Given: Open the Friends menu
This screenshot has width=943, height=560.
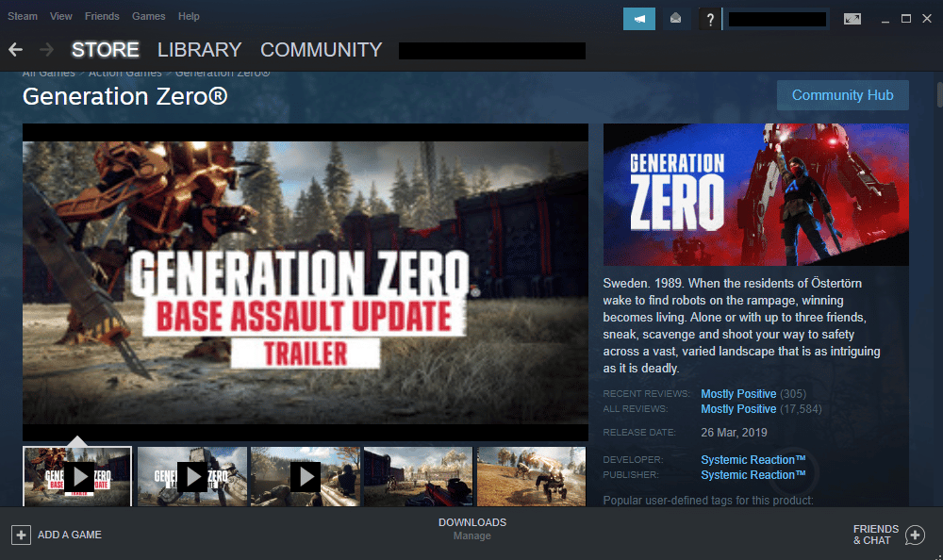Looking at the screenshot, I should coord(102,16).
